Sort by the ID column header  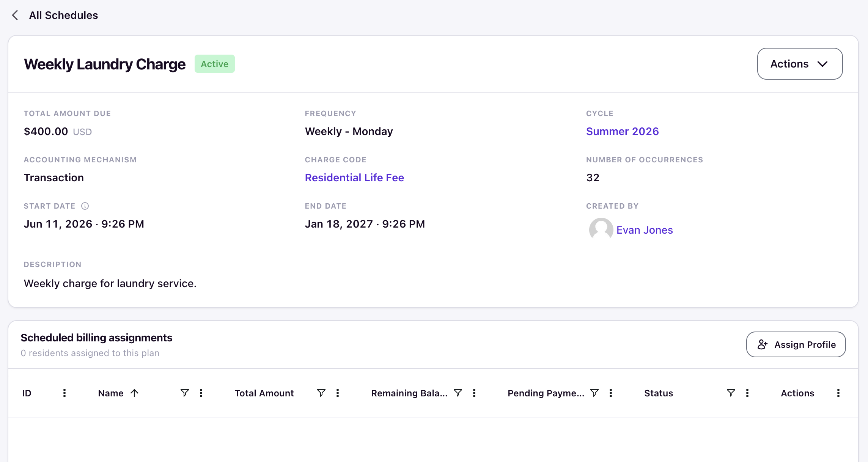point(27,393)
